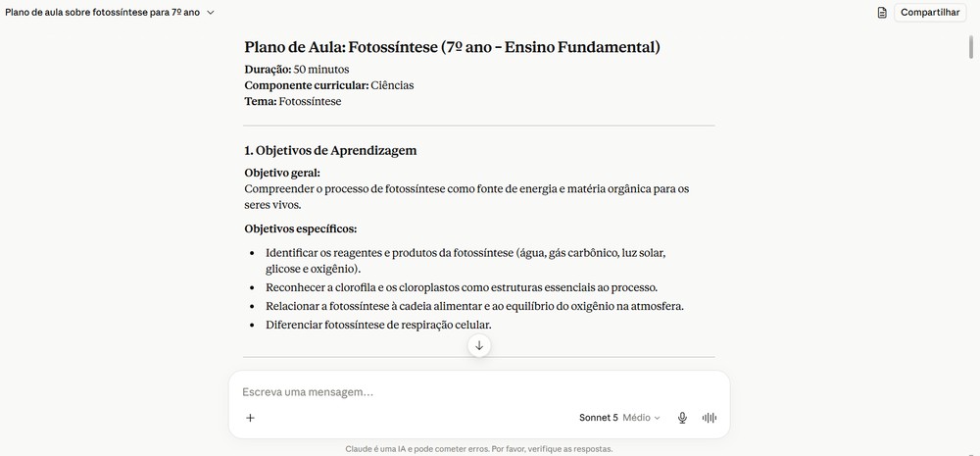Activate the microphone dictation icon
This screenshot has height=456, width=980.
(x=682, y=418)
